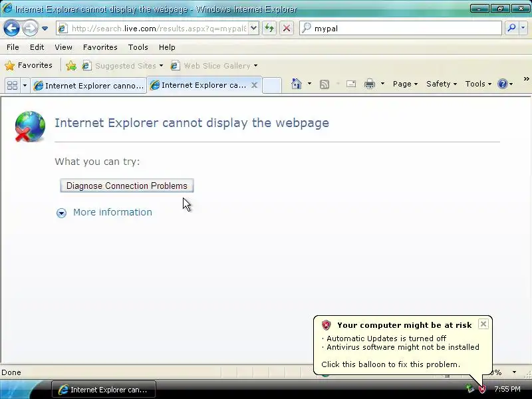
Task: Click Add to Favorites Bar star icon
Action: (71, 65)
